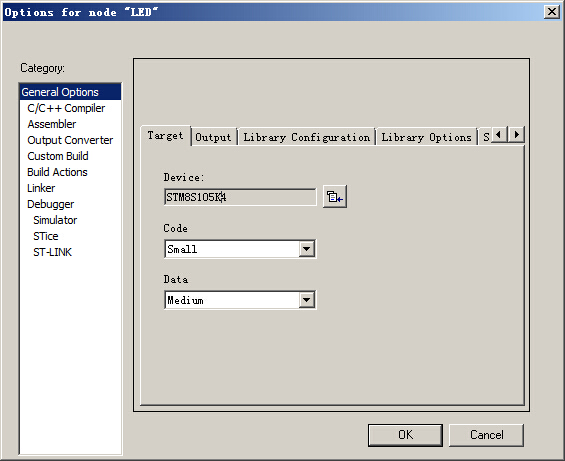Choose Output Converter in category list
565x461 pixels.
70,140
